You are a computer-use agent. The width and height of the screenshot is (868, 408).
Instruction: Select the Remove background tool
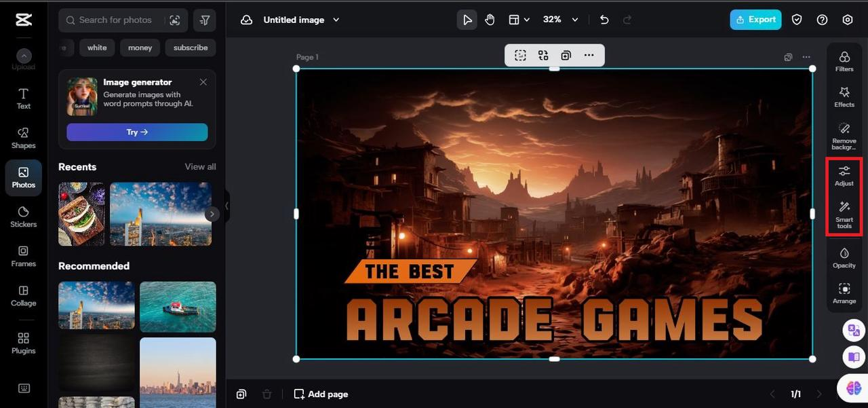(844, 136)
